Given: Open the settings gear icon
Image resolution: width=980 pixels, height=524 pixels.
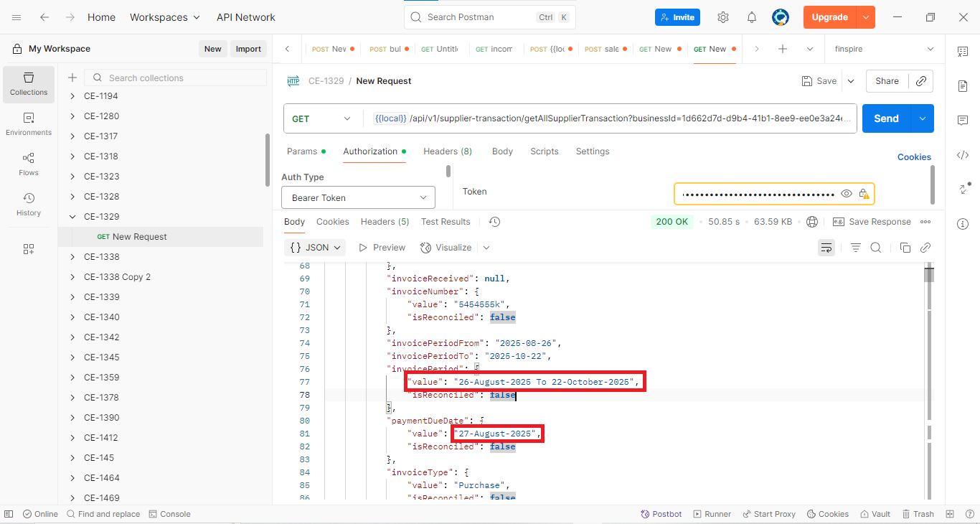Looking at the screenshot, I should click(723, 17).
